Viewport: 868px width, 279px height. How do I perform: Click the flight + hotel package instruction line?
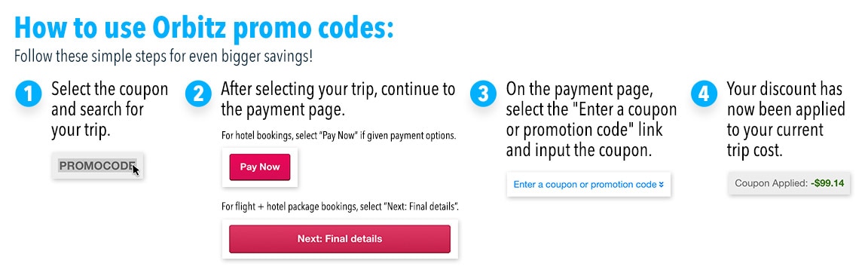tap(340, 207)
